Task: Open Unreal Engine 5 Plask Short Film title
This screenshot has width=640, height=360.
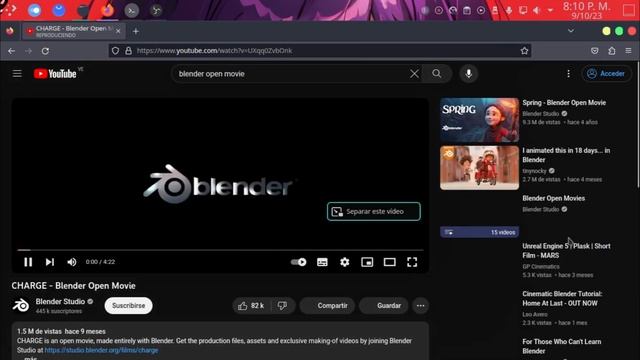Action: (x=566, y=251)
